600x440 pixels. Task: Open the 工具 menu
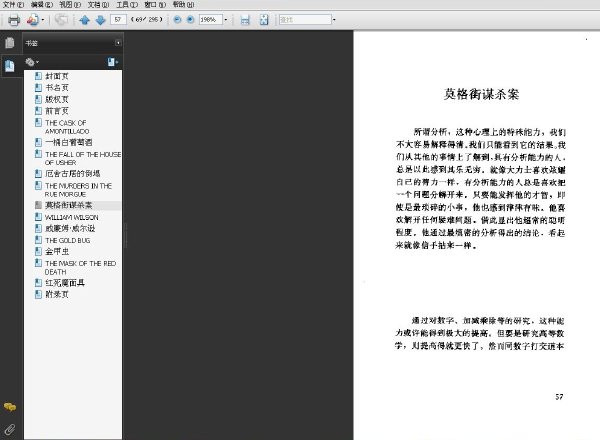coord(127,5)
